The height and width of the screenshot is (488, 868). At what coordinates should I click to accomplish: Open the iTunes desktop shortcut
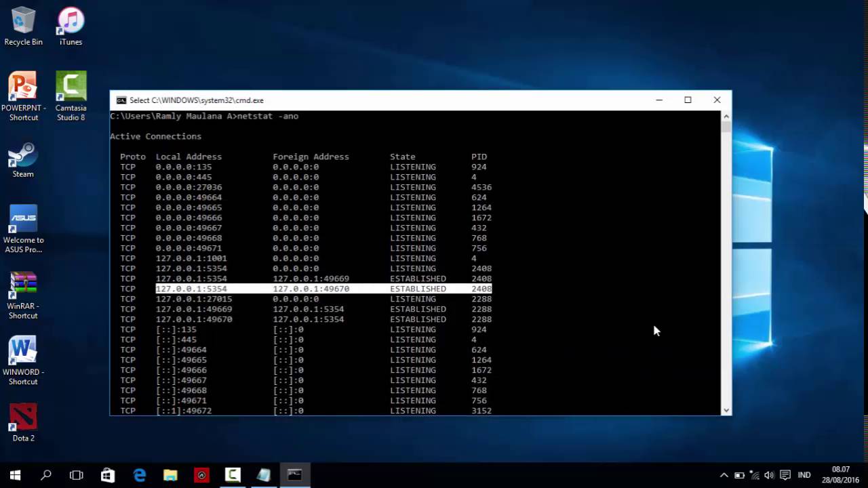point(71,26)
